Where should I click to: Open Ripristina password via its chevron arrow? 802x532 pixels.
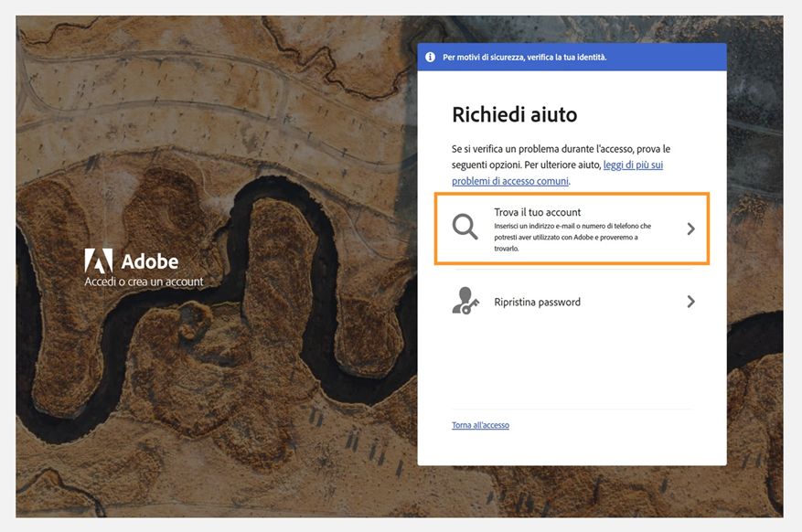click(692, 301)
